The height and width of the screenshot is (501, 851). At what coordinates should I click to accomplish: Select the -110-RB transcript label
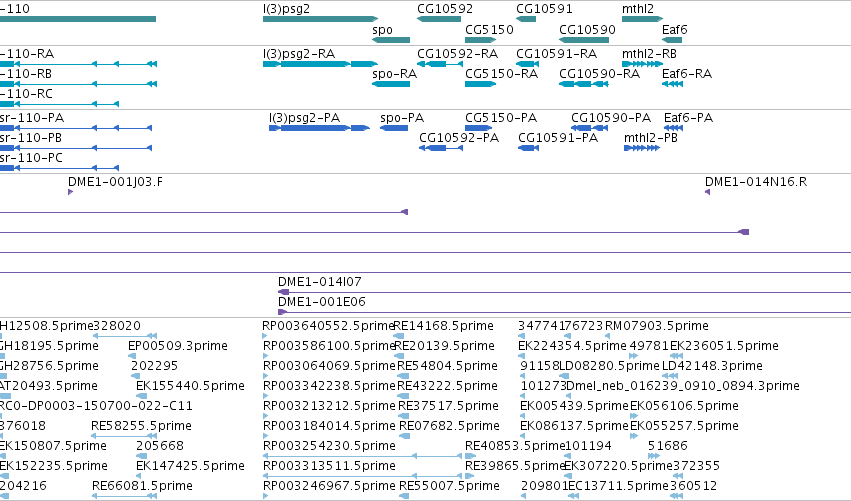pyautogui.click(x=26, y=74)
